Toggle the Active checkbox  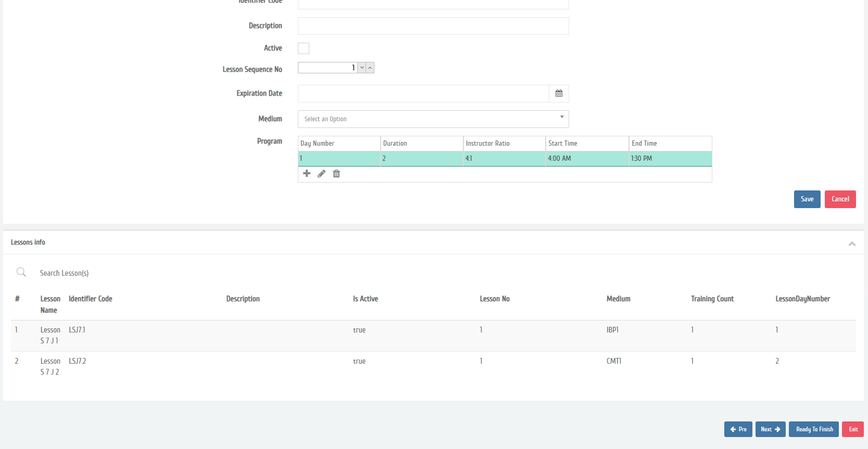(304, 48)
